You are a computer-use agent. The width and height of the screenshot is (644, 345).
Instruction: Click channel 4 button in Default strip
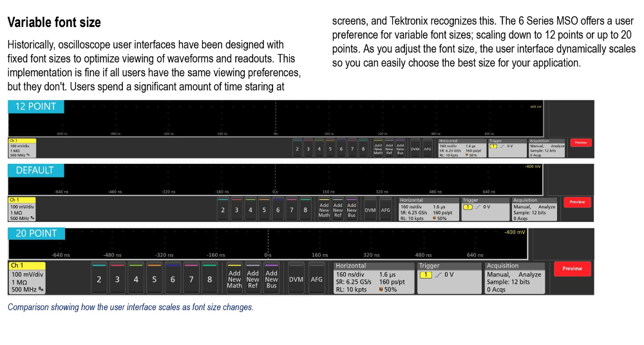point(251,210)
